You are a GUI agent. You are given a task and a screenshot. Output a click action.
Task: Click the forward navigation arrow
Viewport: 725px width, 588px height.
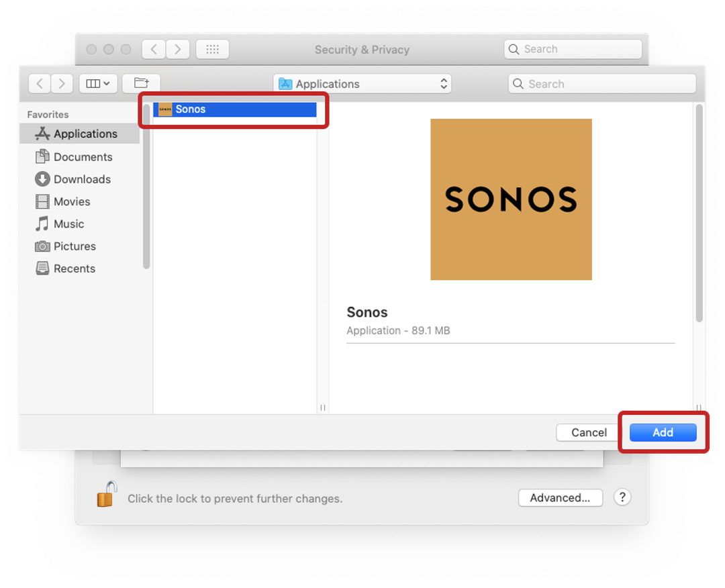click(x=61, y=83)
